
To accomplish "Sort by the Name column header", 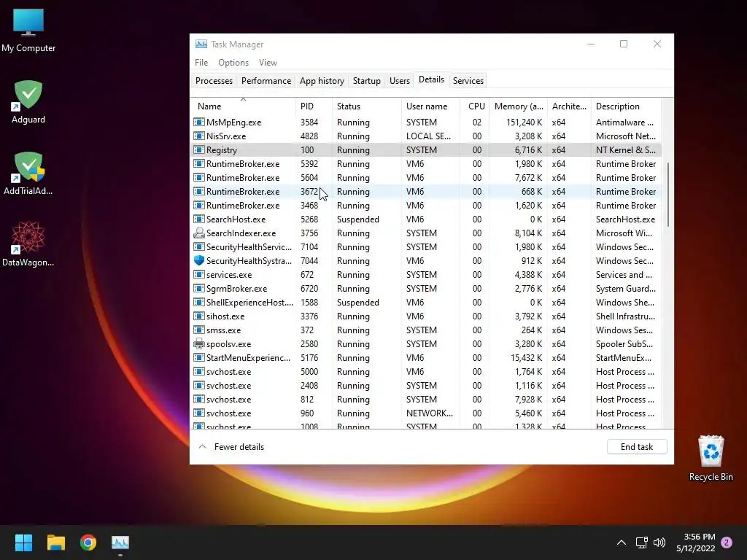I will click(x=243, y=106).
